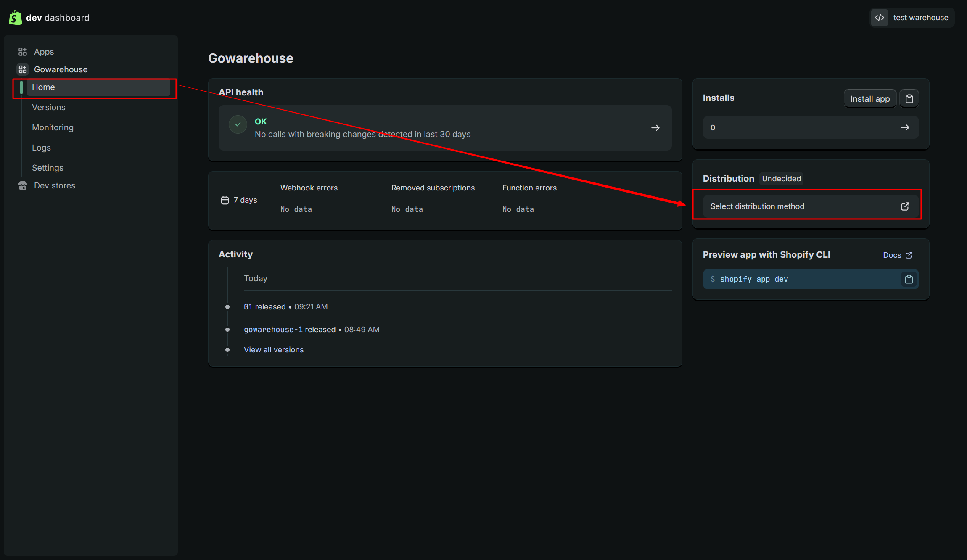
Task: Click the external link icon beside Docs
Action: tap(909, 255)
